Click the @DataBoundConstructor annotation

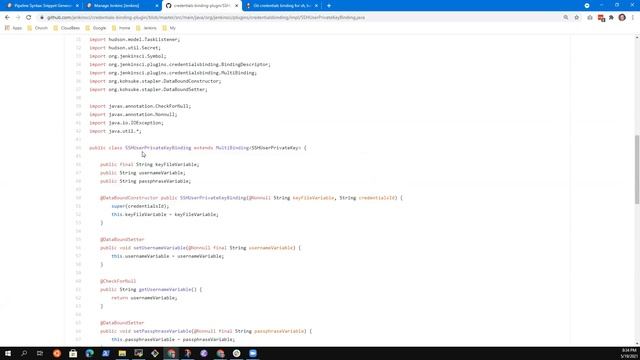[x=129, y=198]
